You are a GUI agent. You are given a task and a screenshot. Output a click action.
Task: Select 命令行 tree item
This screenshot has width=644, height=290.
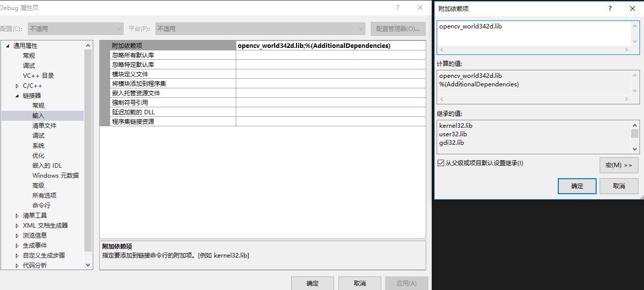click(41, 206)
